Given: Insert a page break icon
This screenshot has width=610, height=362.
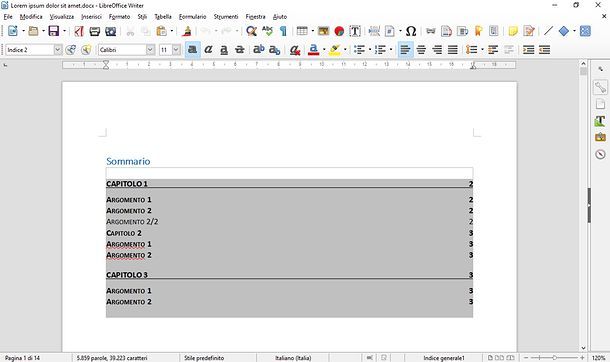Looking at the screenshot, I should pos(374,31).
